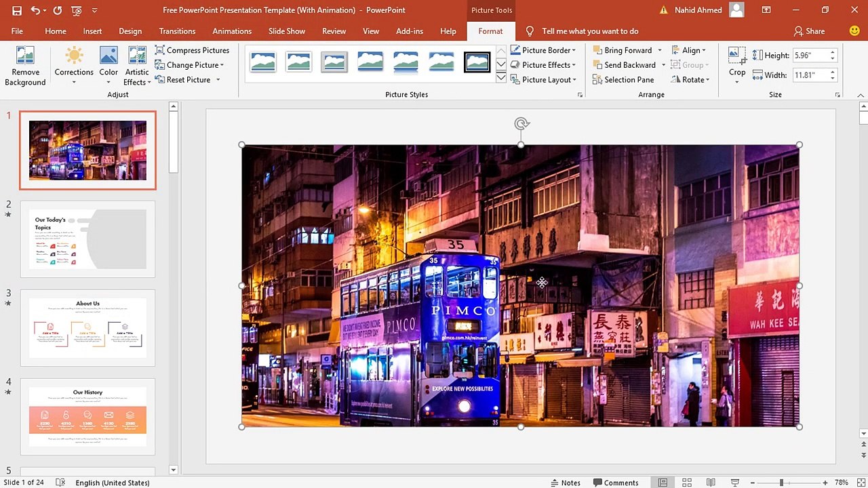Switch to the Design tab

pos(130,31)
